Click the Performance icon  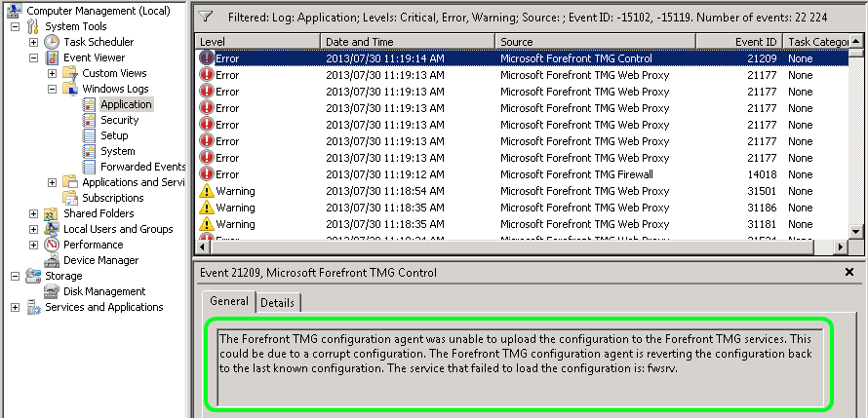coord(52,245)
